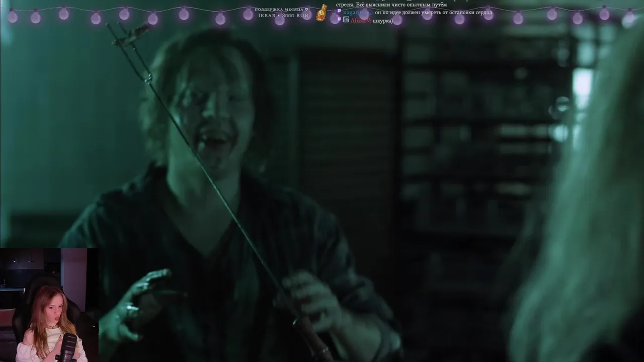
Task: Click the streamer webcam thumbnail
Action: tap(49, 305)
